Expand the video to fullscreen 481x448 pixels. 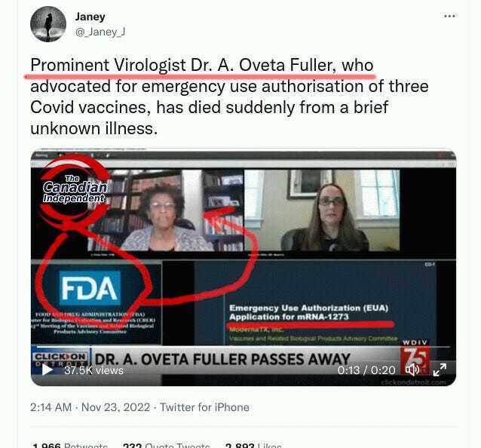(440, 370)
